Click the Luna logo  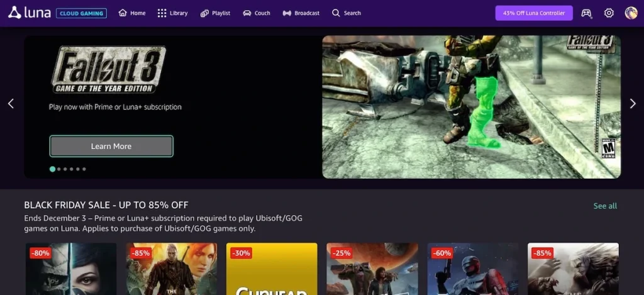click(x=29, y=13)
